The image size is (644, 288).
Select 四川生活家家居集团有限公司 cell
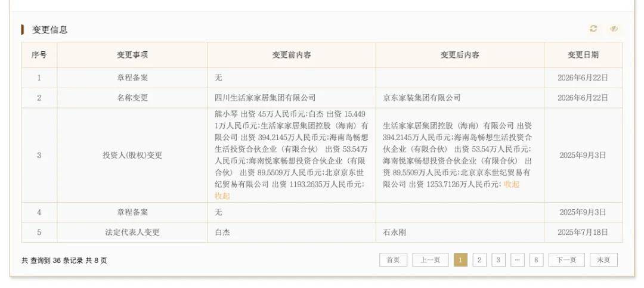(x=292, y=98)
